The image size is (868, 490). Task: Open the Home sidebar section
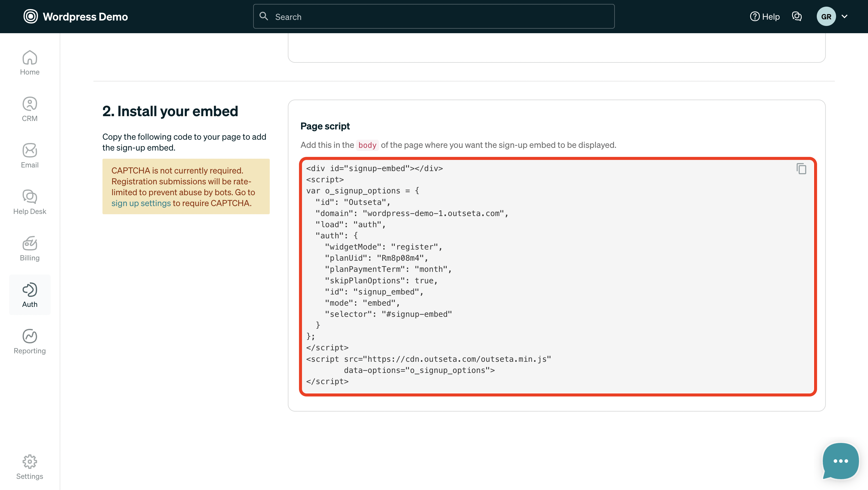(30, 63)
